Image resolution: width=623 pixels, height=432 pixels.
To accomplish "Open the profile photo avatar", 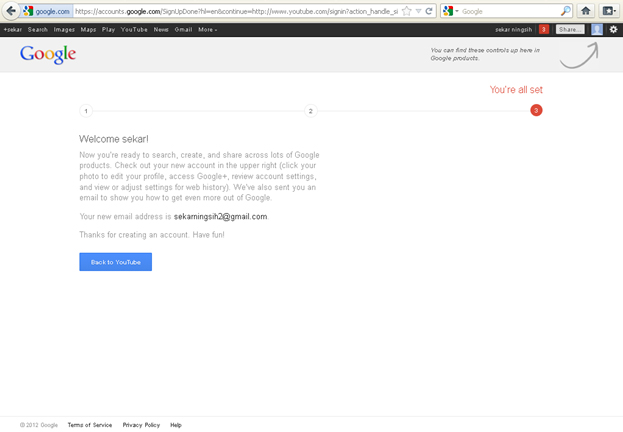I will click(597, 29).
